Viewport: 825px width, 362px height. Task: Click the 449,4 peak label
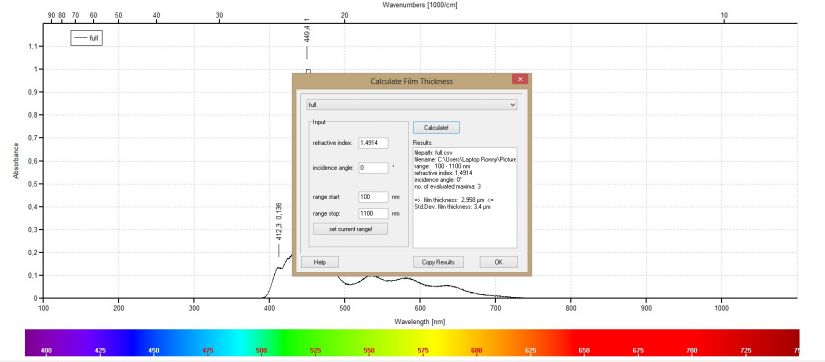pyautogui.click(x=307, y=34)
